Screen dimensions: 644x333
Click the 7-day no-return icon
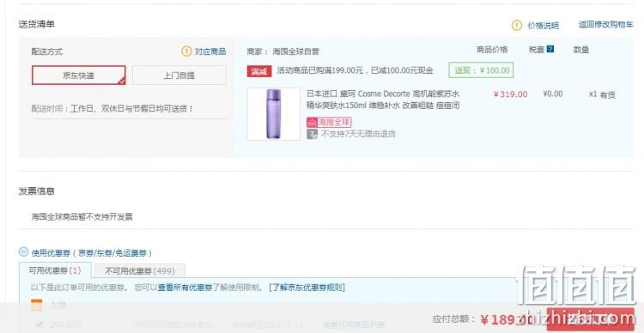tap(313, 134)
